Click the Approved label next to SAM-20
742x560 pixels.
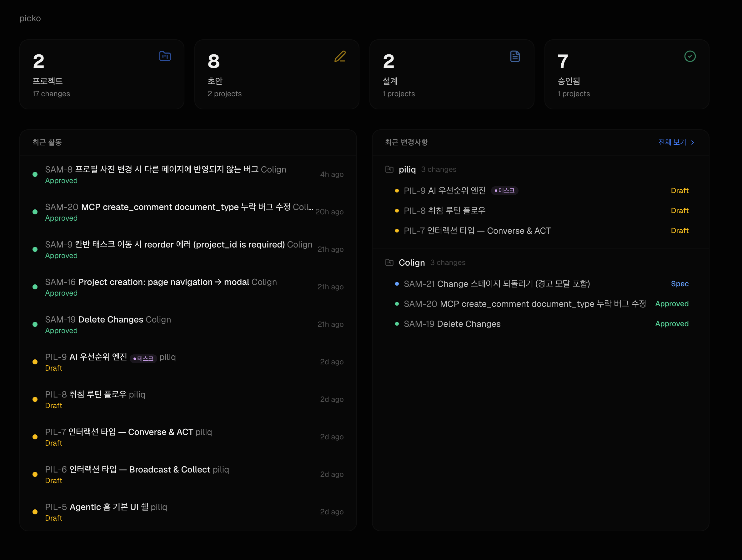click(672, 304)
